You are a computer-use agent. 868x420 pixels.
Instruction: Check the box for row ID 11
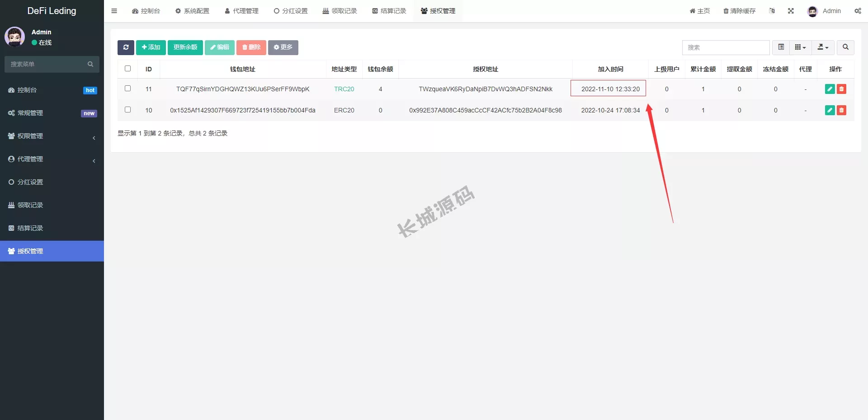click(x=127, y=89)
